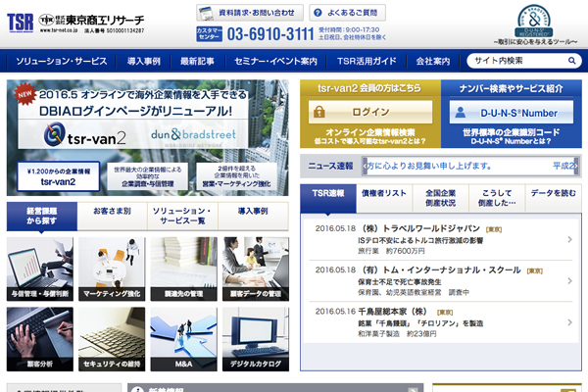Expand the トム・インターナショナル・スクール news chevron
This screenshot has height=392, width=588.
569,280
